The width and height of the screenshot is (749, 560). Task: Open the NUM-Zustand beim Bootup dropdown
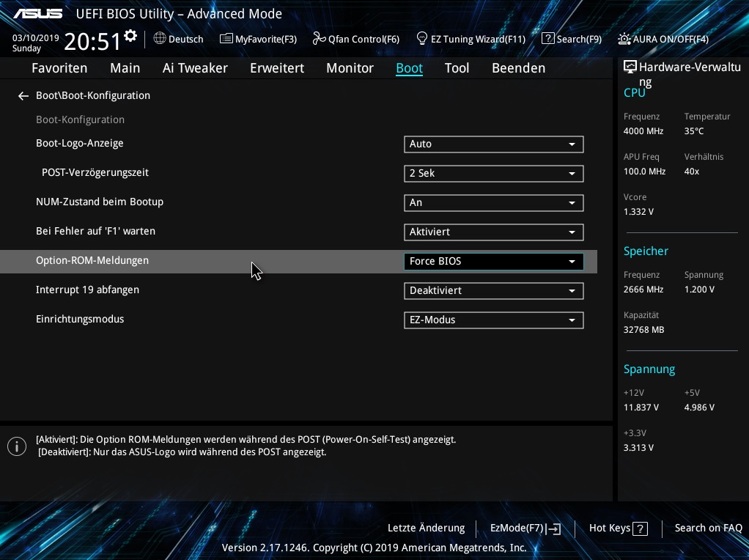[x=493, y=202]
